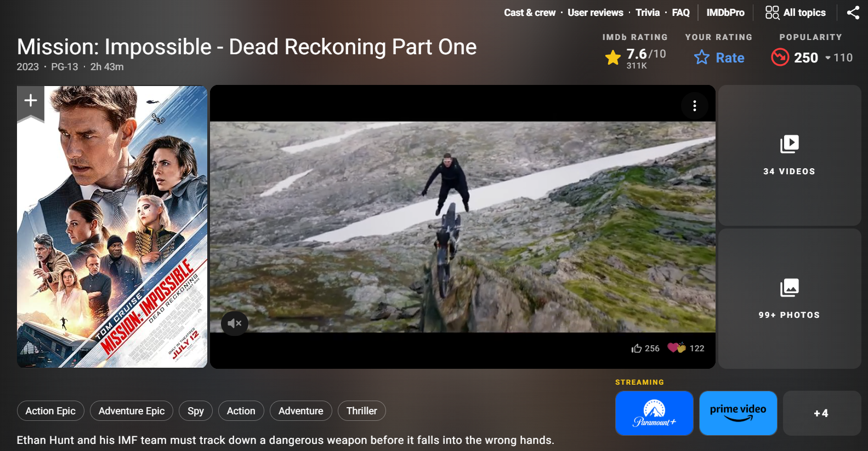The width and height of the screenshot is (868, 451).
Task: Add movie to watchlist with plus ribbon
Action: tap(31, 101)
